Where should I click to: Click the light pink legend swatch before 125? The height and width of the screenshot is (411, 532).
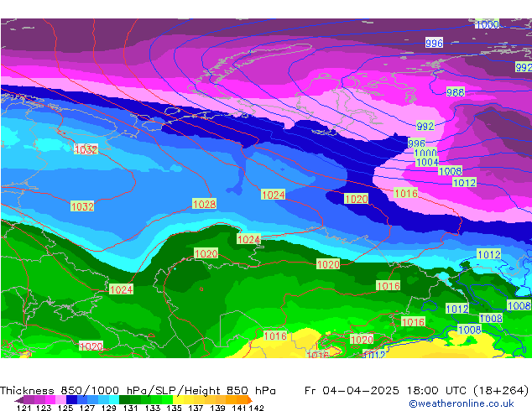pyautogui.click(x=60, y=400)
